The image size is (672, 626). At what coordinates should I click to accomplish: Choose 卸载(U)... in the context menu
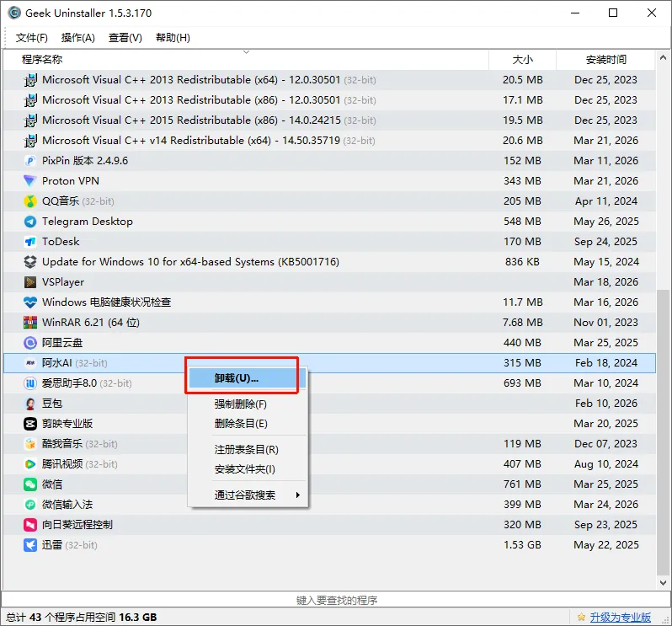pos(248,378)
